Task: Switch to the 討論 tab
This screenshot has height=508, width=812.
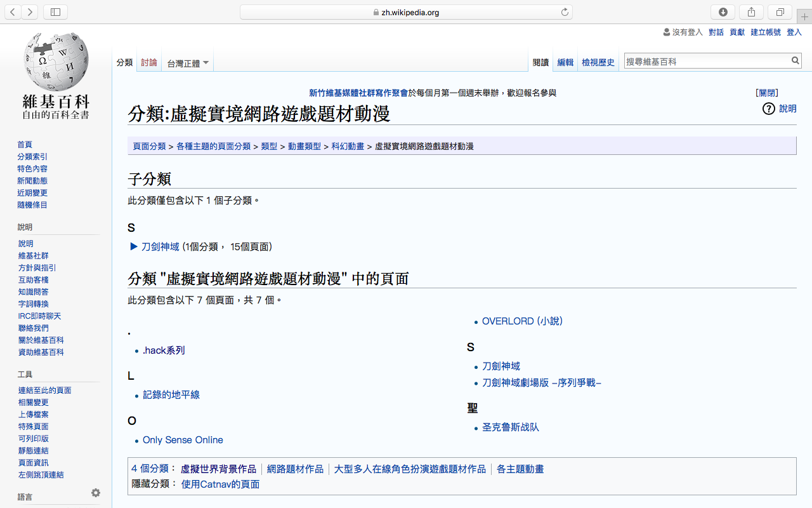Action: click(149, 62)
